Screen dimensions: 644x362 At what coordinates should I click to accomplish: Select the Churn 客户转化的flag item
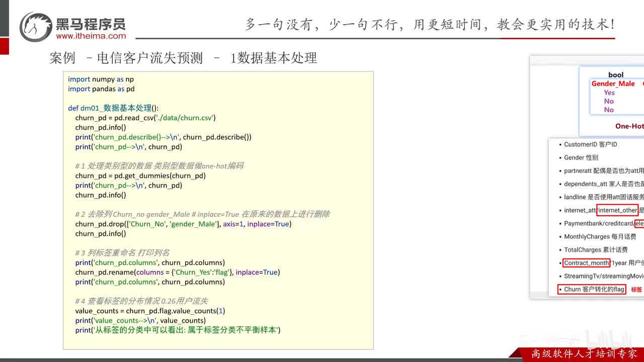point(592,289)
